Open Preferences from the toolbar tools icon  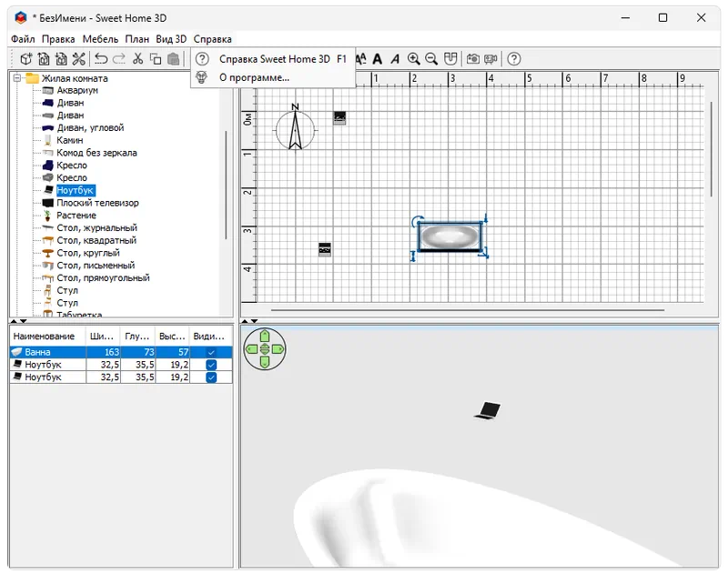pos(79,59)
